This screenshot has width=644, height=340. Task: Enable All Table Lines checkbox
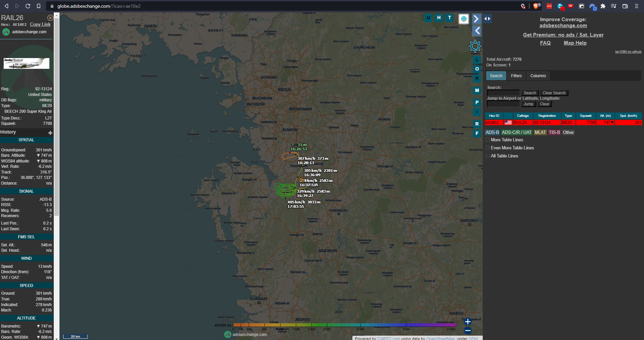tap(488, 156)
